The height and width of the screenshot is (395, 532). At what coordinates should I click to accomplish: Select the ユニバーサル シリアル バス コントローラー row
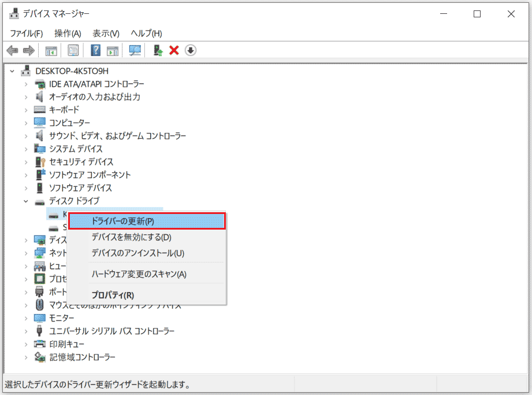pos(111,331)
